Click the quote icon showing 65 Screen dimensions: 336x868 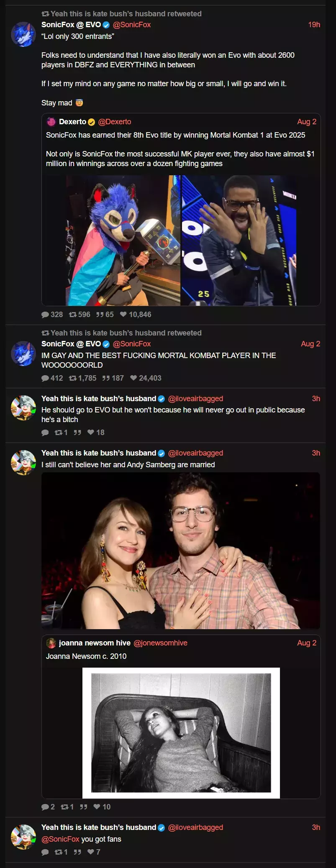click(x=100, y=315)
